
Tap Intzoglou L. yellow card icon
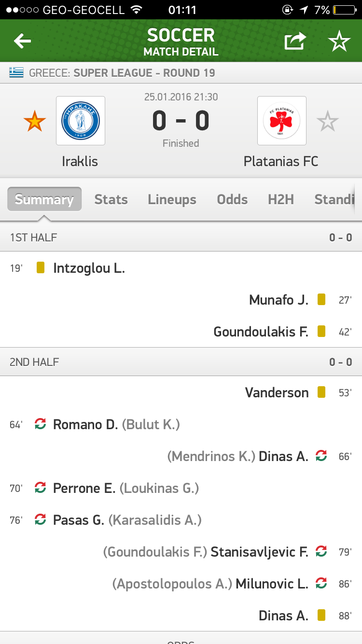pos(41,267)
